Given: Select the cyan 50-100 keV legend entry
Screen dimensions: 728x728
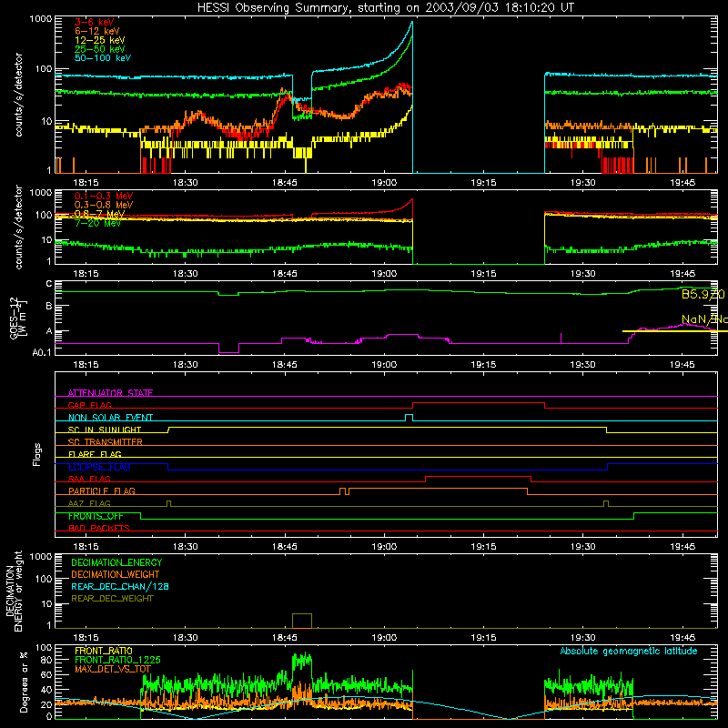Looking at the screenshot, I should [103, 58].
